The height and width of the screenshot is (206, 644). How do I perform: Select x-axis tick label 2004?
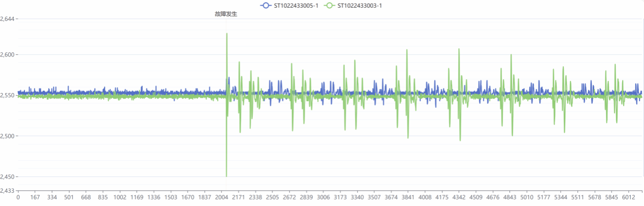click(221, 197)
